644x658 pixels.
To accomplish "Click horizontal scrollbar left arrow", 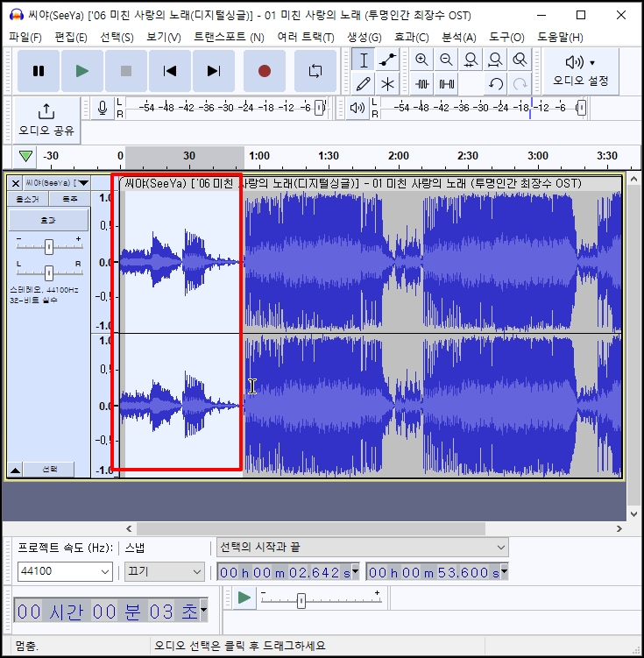I will click(129, 528).
